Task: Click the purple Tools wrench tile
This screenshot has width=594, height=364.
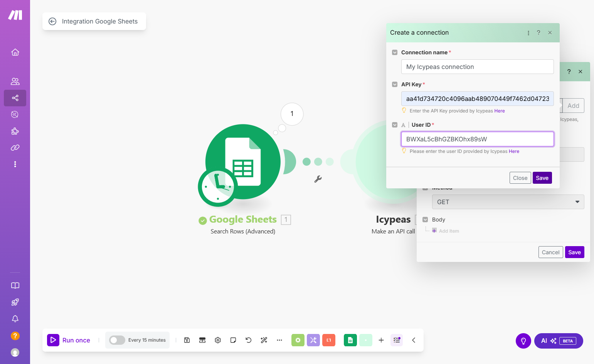Action: click(313, 340)
